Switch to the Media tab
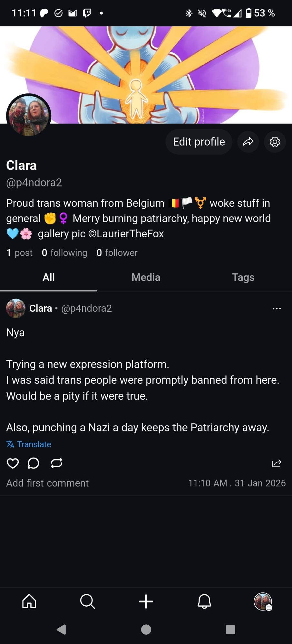 point(146,277)
